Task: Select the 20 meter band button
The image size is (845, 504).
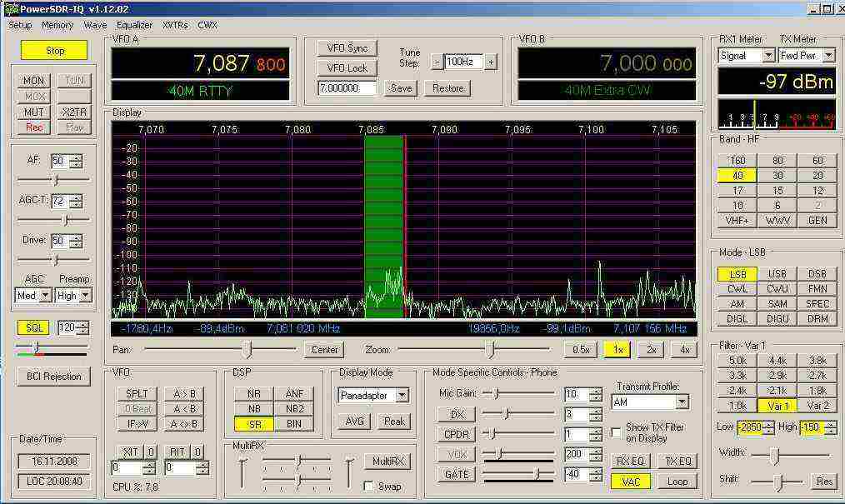Action: coord(817,175)
